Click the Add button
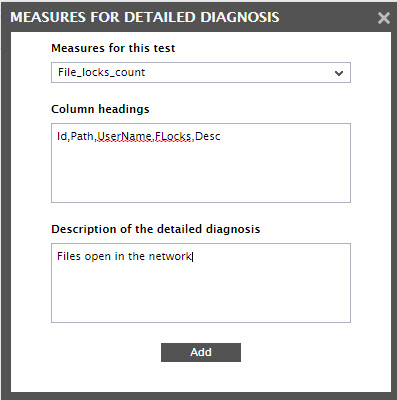This screenshot has height=400, width=397. pyautogui.click(x=201, y=352)
